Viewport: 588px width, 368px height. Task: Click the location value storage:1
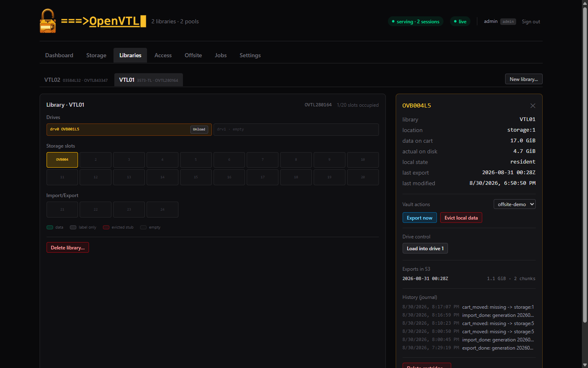(x=521, y=130)
